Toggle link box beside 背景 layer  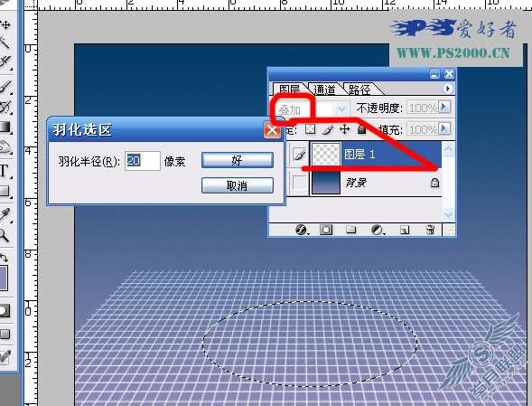(x=299, y=183)
